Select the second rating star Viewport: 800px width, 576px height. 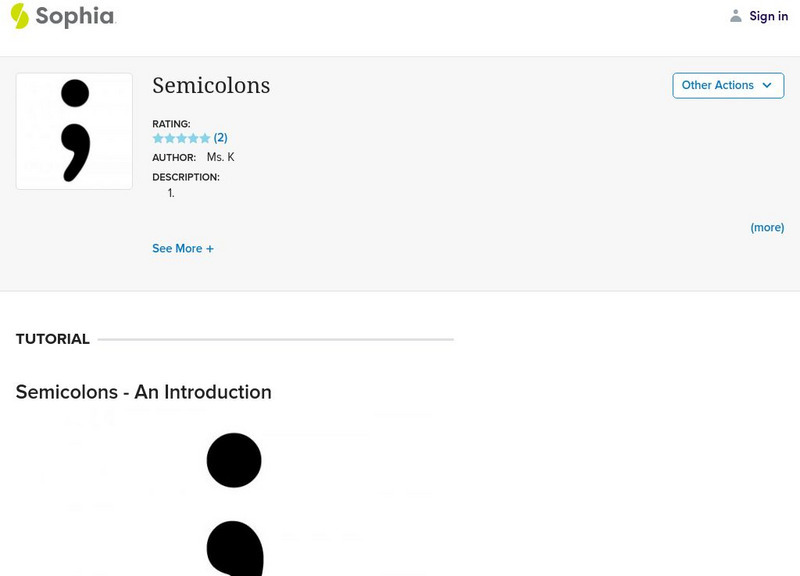coord(170,138)
